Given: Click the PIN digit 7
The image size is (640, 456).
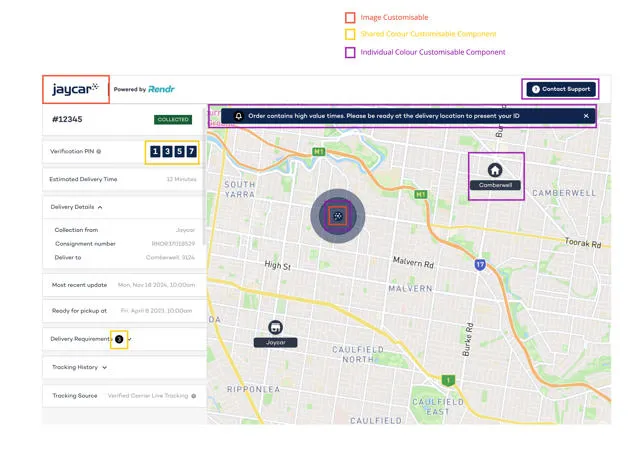Looking at the screenshot, I should tap(191, 151).
